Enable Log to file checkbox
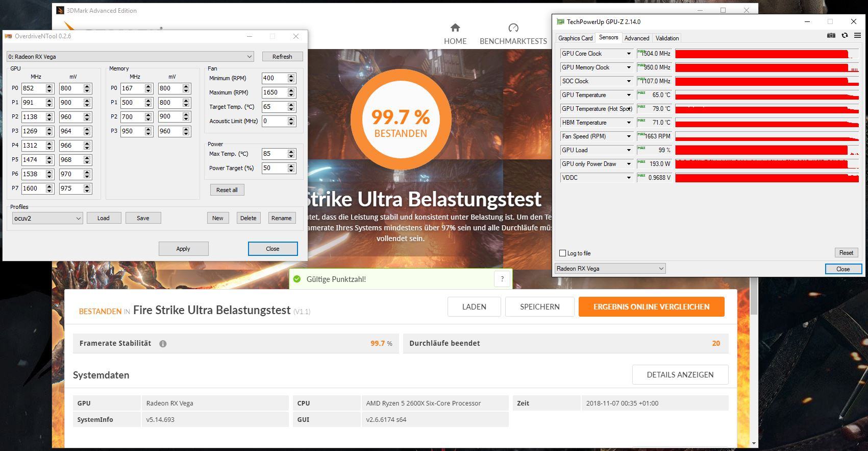This screenshot has width=868, height=451. coord(562,253)
